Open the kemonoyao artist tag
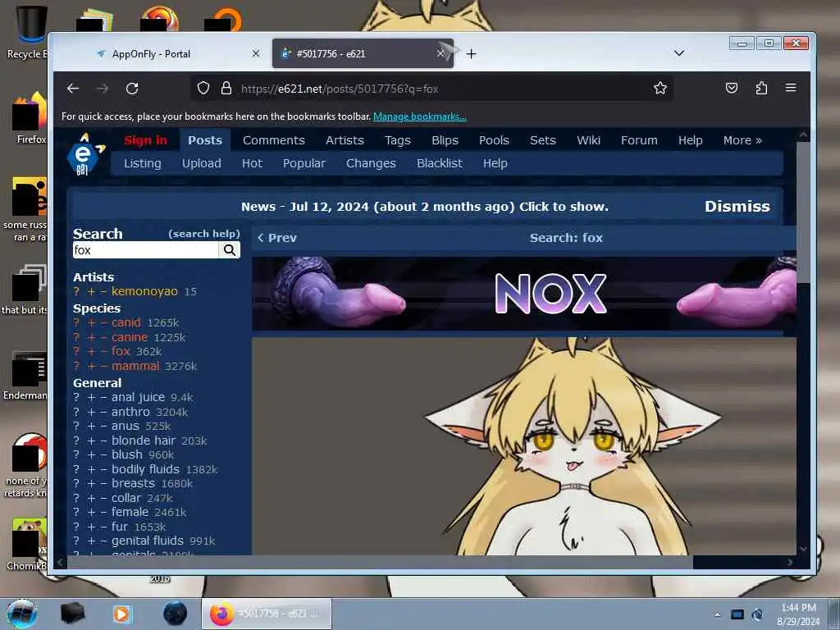 click(x=144, y=291)
